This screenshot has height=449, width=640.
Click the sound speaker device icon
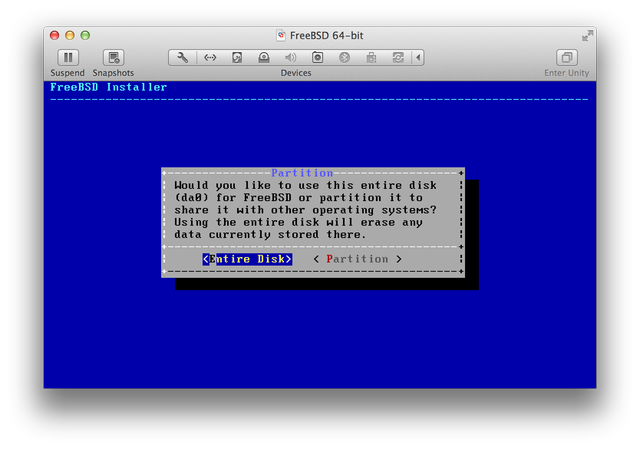pos(291,58)
